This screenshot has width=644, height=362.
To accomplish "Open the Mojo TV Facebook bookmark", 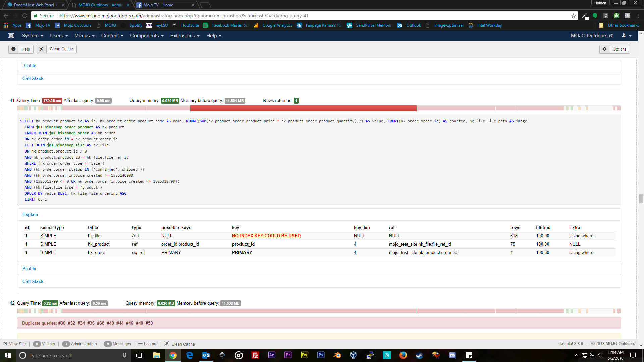I will point(38,25).
